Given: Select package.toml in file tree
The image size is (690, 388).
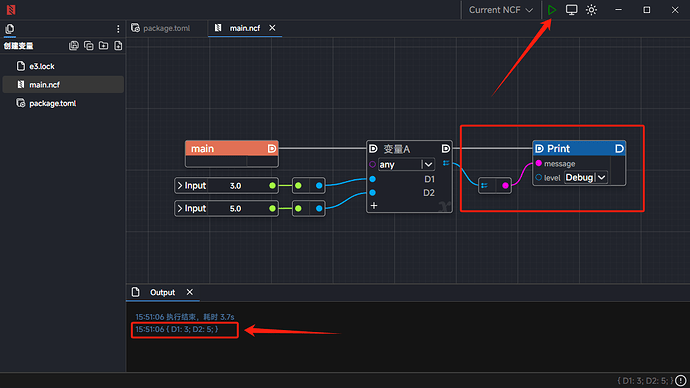Looking at the screenshot, I should pyautogui.click(x=63, y=103).
